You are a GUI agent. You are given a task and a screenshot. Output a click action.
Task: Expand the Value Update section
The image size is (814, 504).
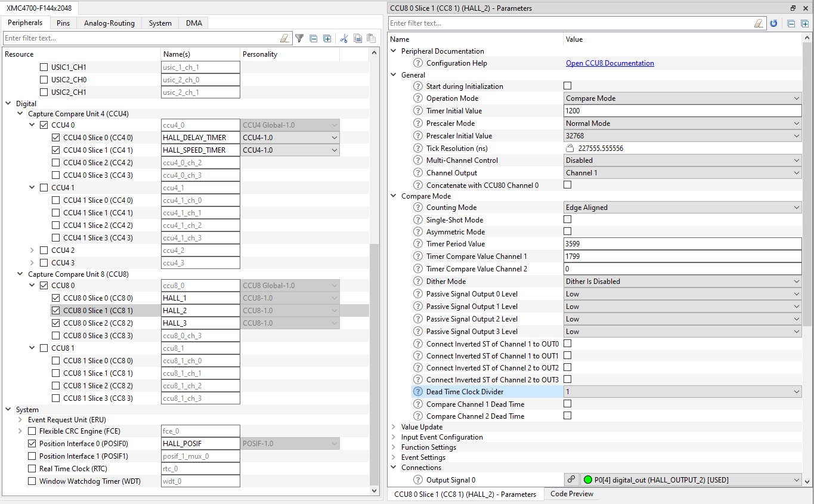(394, 427)
